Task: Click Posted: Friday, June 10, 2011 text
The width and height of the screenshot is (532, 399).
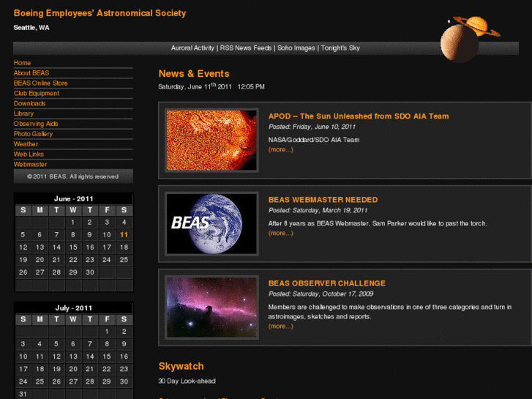Action: (312, 127)
